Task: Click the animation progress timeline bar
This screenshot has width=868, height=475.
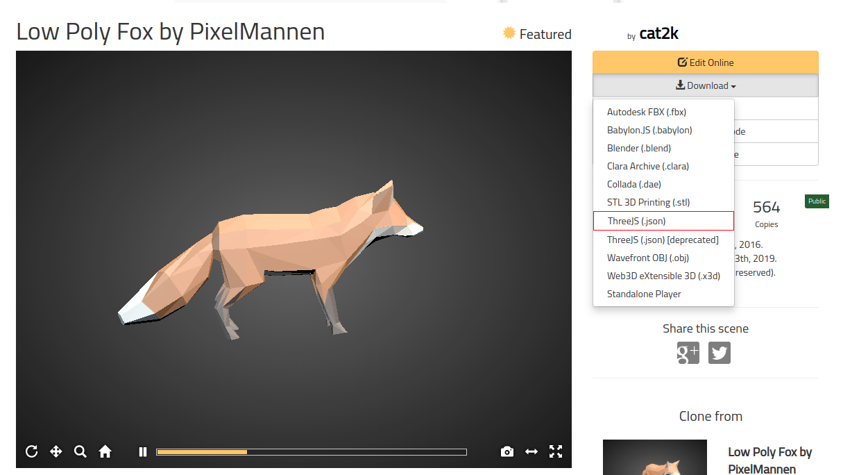Action: coord(312,452)
